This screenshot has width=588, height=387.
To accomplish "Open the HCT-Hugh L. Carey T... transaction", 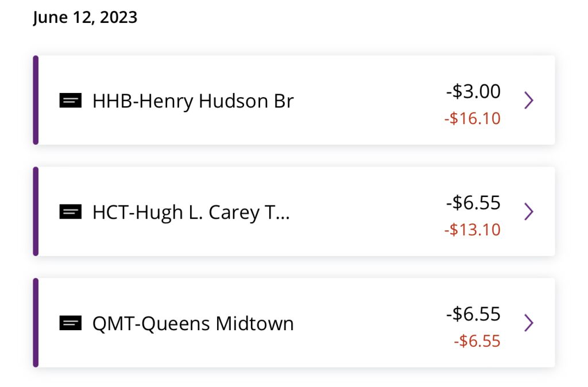I will click(x=294, y=211).
